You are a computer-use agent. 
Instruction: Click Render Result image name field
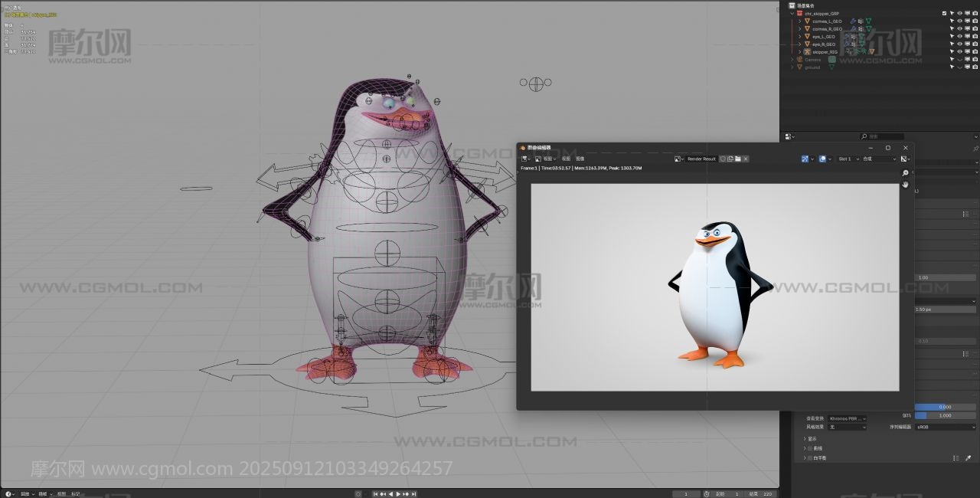click(x=701, y=159)
